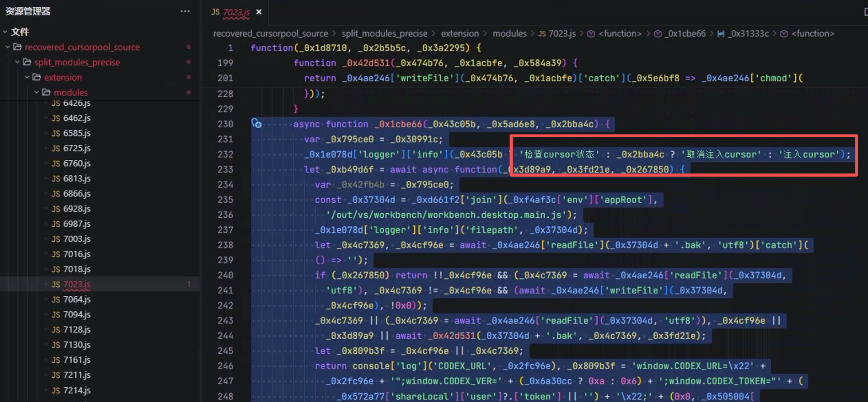Click the modules breadcrumb segment
Viewport: 868px width, 402px height.
pos(509,34)
